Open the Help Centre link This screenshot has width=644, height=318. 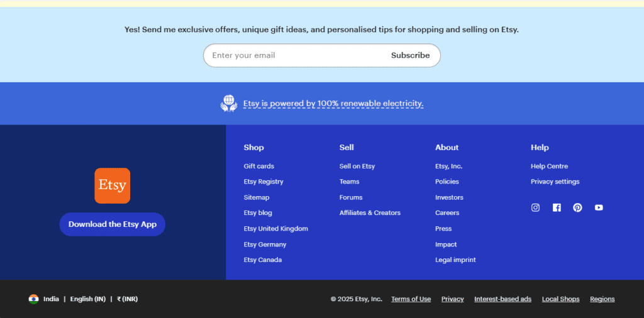pos(549,166)
